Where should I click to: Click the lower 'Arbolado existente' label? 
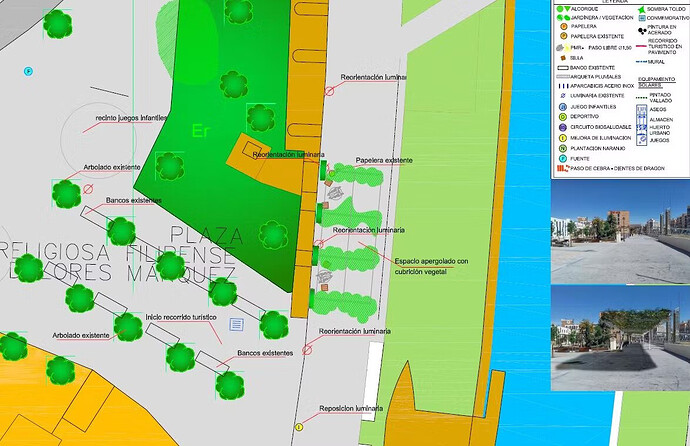pyautogui.click(x=81, y=336)
